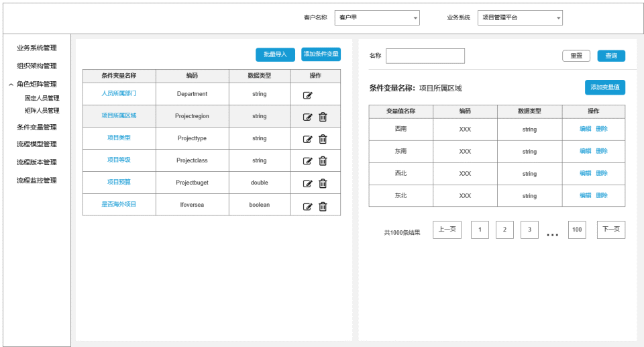Click 编辑 for the 西南 row
Image resolution: width=644 pixels, height=347 pixels.
pos(585,129)
